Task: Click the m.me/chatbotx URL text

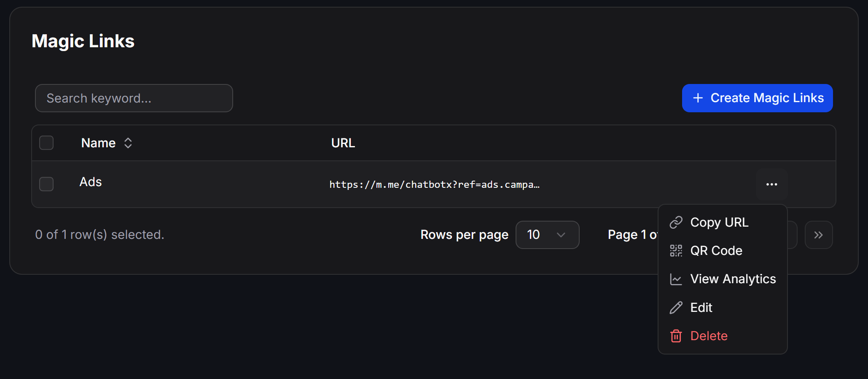Action: (434, 184)
